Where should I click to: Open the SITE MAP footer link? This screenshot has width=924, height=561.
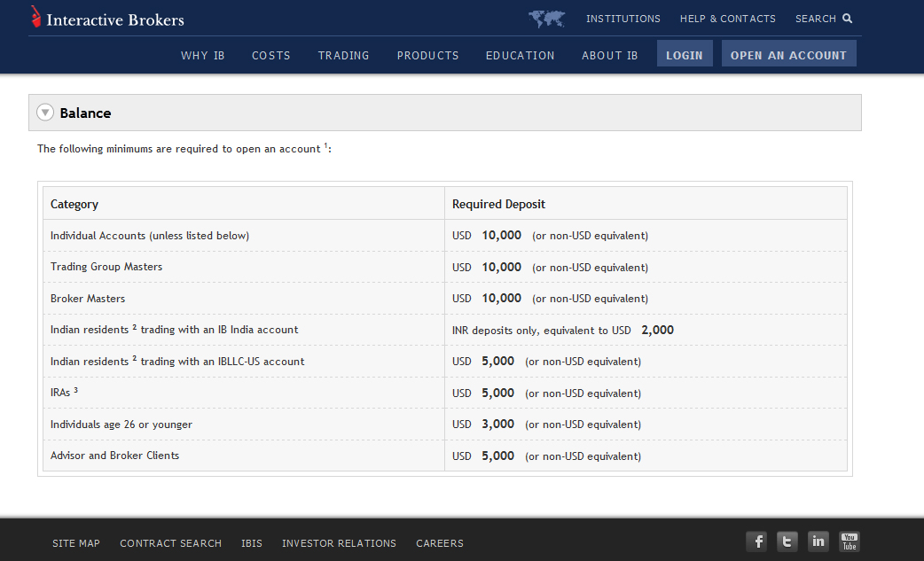click(76, 543)
